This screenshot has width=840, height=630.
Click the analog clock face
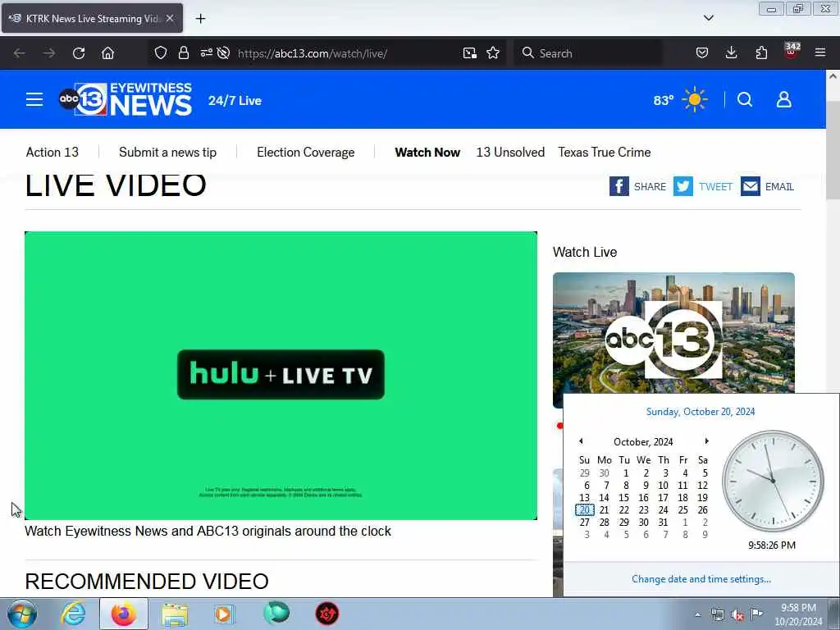[x=773, y=481]
